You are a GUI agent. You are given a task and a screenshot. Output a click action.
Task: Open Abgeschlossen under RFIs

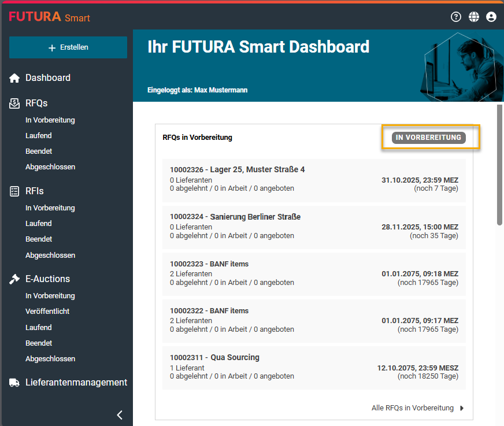click(x=50, y=255)
